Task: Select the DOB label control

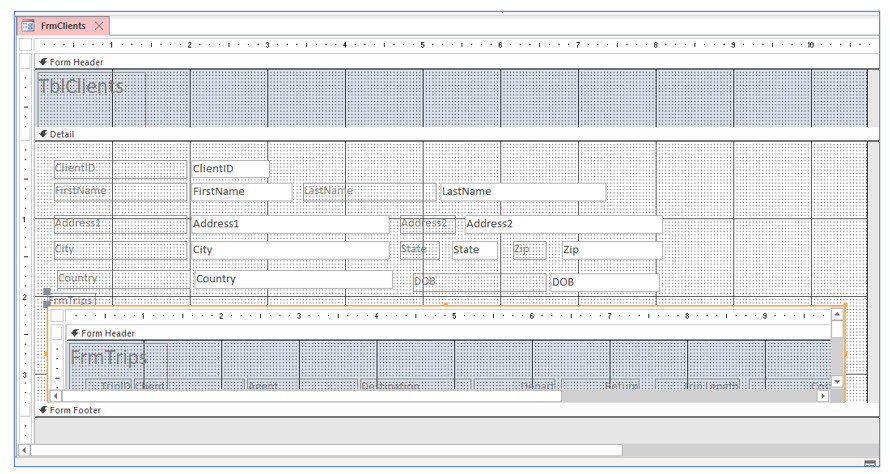Action: coord(480,282)
